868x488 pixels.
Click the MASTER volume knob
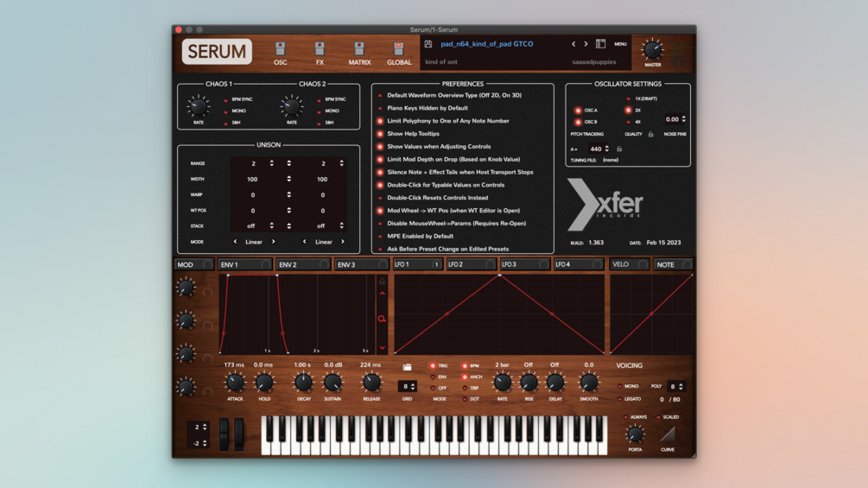[x=652, y=50]
